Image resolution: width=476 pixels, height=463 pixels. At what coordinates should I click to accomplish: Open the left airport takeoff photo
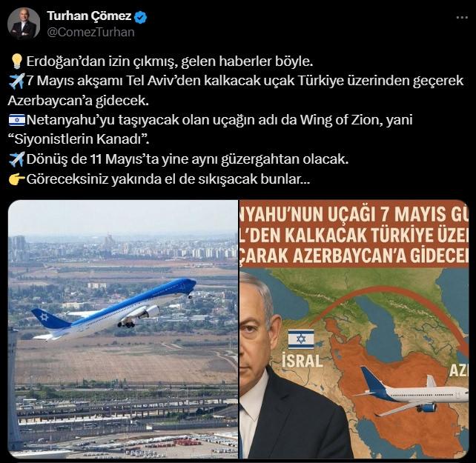tap(123, 329)
